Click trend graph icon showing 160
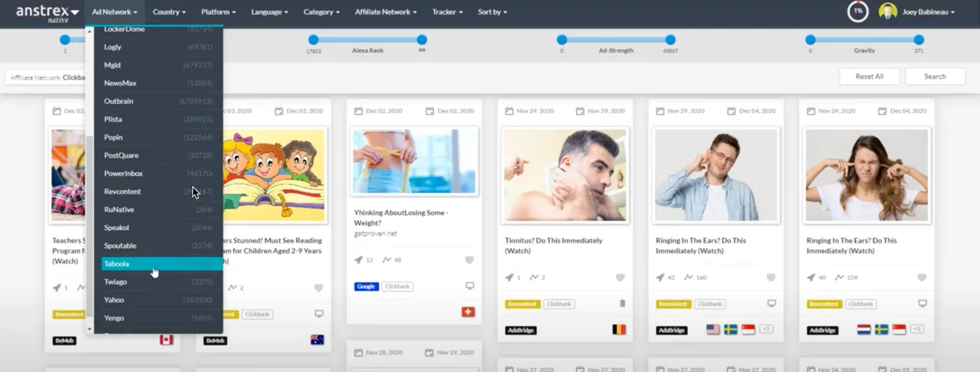This screenshot has height=372, width=980. tap(689, 277)
